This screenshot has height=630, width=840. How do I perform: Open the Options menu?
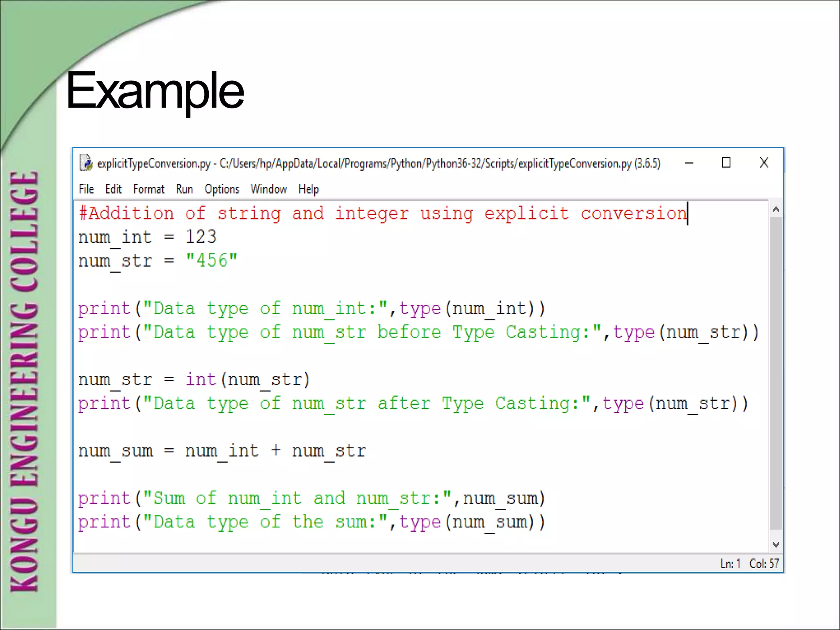[x=222, y=189]
